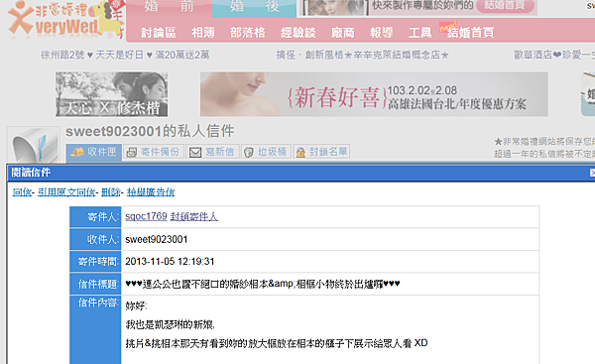Click the 天心 X 修杰楷 banner image
595x364 pixels.
[x=111, y=94]
